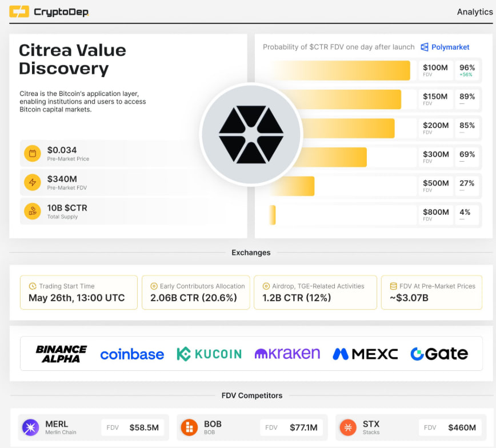Click the 2.06B CTR (20.6%) value

(x=194, y=298)
